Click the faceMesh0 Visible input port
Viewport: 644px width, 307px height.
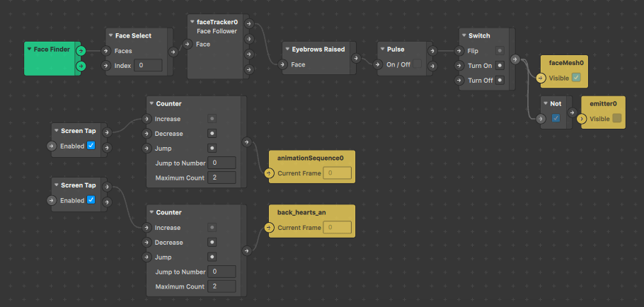point(541,78)
